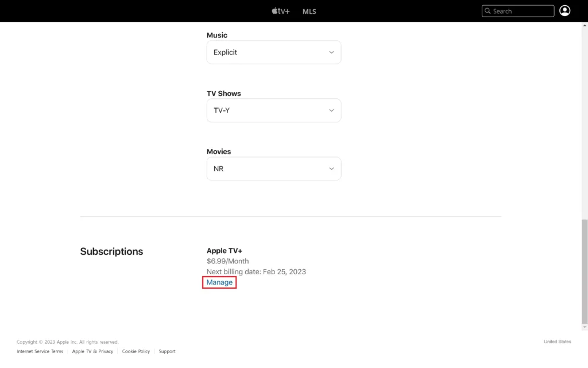Open Cookie Policy footer link
The image size is (588, 368).
pos(136,351)
